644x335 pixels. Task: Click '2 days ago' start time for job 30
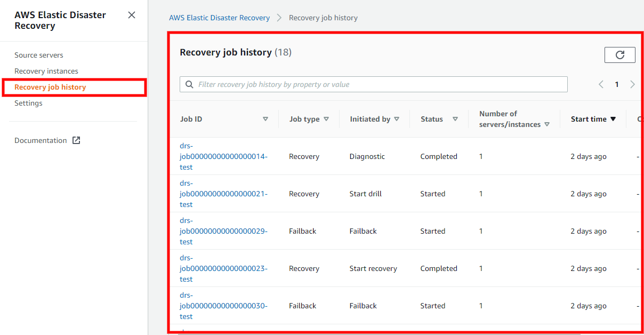click(589, 306)
